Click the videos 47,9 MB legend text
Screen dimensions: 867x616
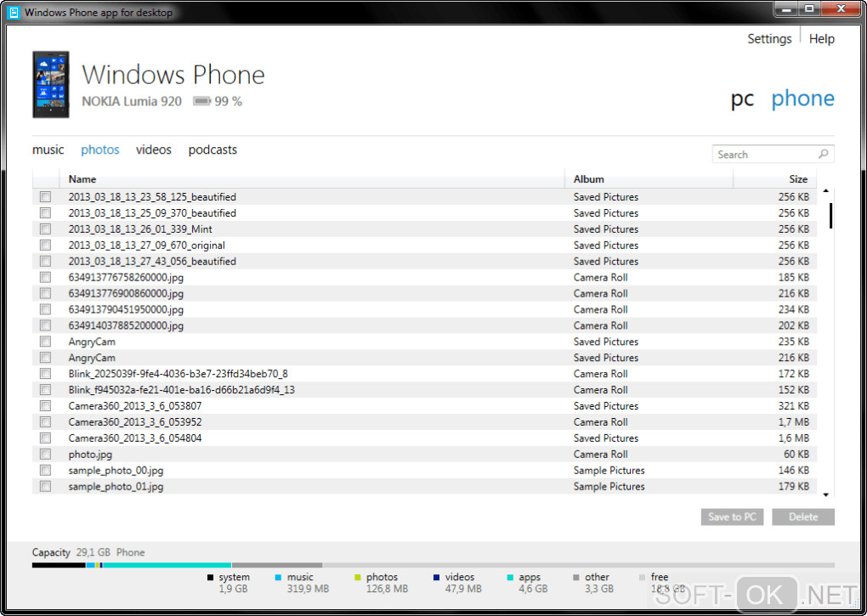[x=462, y=583]
